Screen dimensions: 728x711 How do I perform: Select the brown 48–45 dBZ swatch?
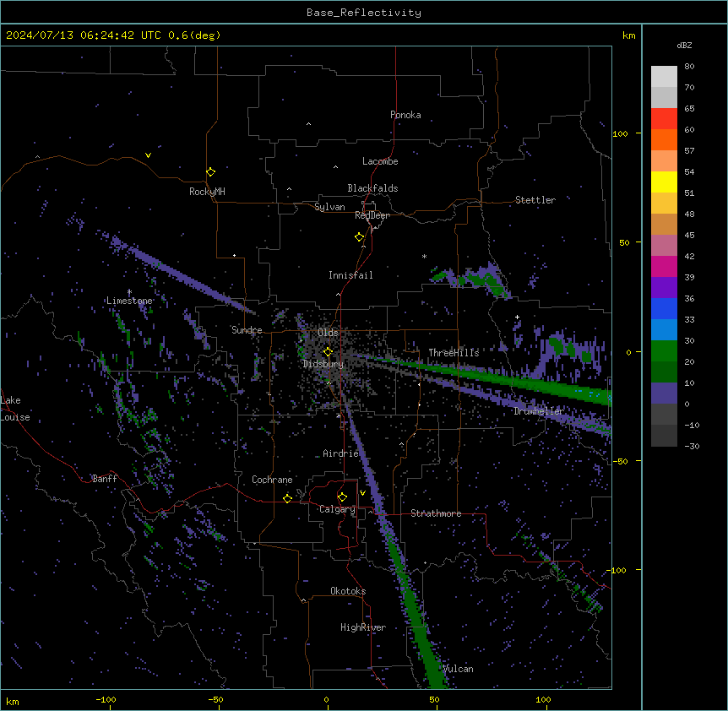coord(664,224)
